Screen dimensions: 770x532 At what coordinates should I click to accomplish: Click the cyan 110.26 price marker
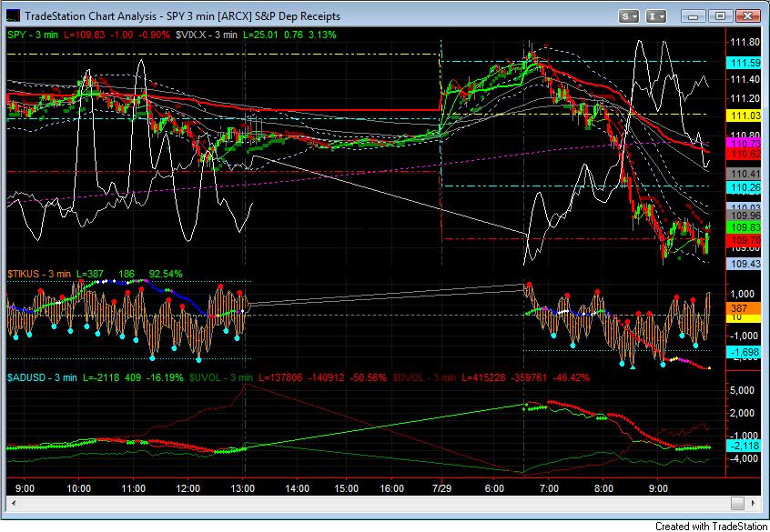pos(744,187)
